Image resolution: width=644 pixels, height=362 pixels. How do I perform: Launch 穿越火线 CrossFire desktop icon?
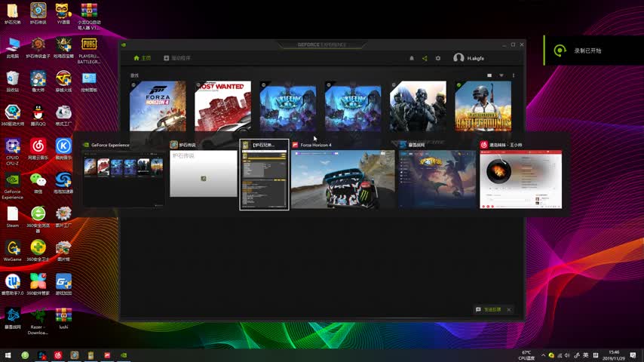(63, 81)
